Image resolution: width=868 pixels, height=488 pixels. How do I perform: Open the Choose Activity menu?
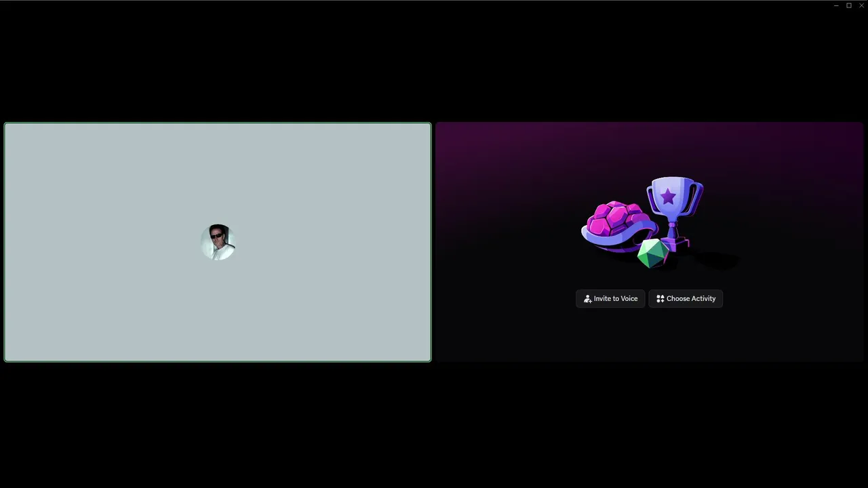[x=686, y=298]
